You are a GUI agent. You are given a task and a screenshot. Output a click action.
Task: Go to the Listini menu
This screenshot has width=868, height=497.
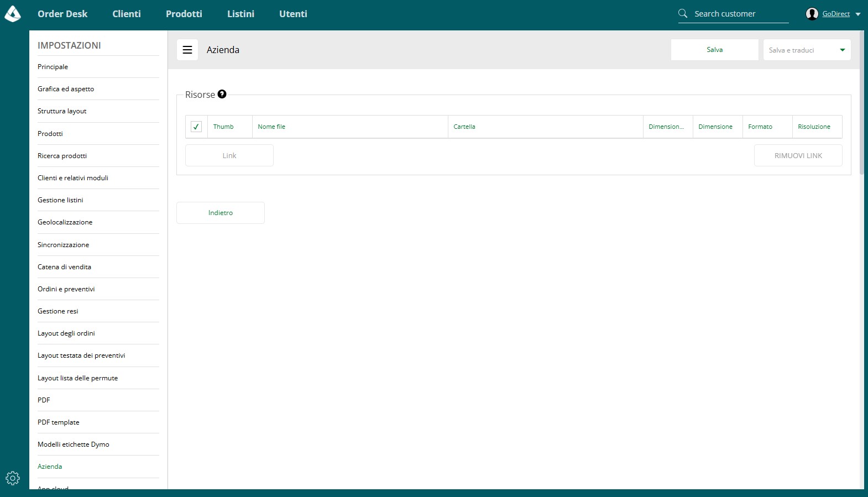(x=241, y=14)
